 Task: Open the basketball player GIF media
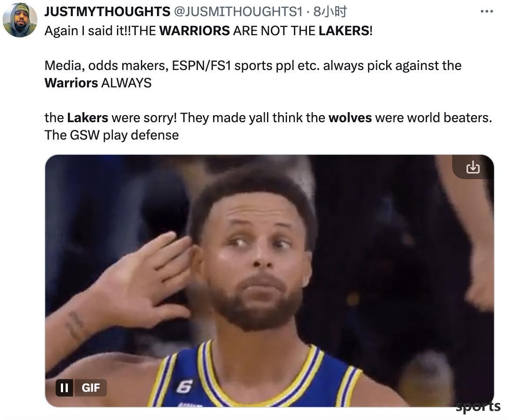[x=269, y=280]
